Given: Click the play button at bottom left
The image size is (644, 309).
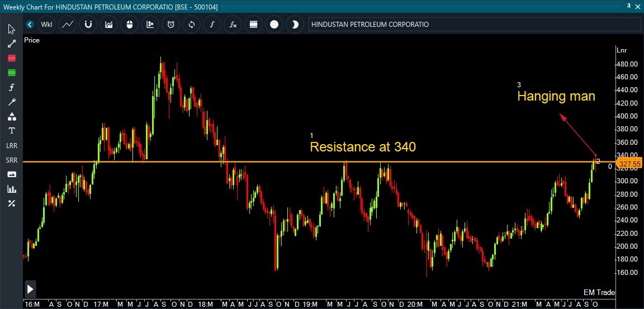Looking at the screenshot, I should point(30,289).
